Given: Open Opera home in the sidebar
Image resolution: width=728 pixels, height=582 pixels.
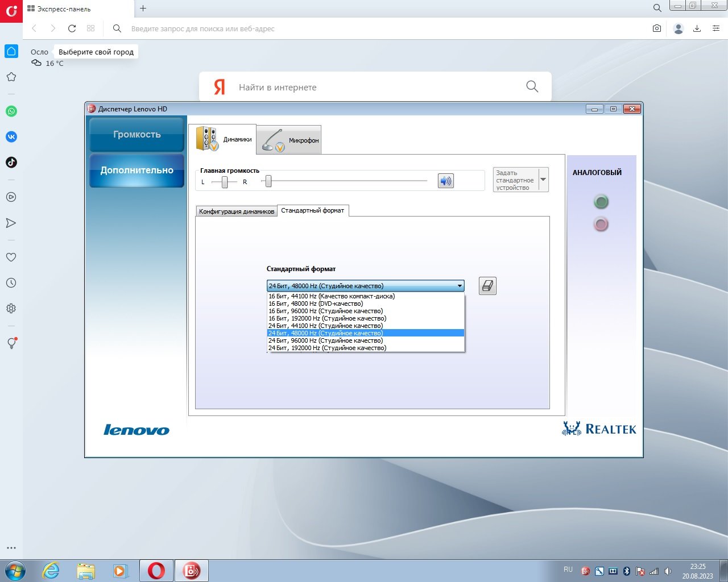Looking at the screenshot, I should click(11, 51).
